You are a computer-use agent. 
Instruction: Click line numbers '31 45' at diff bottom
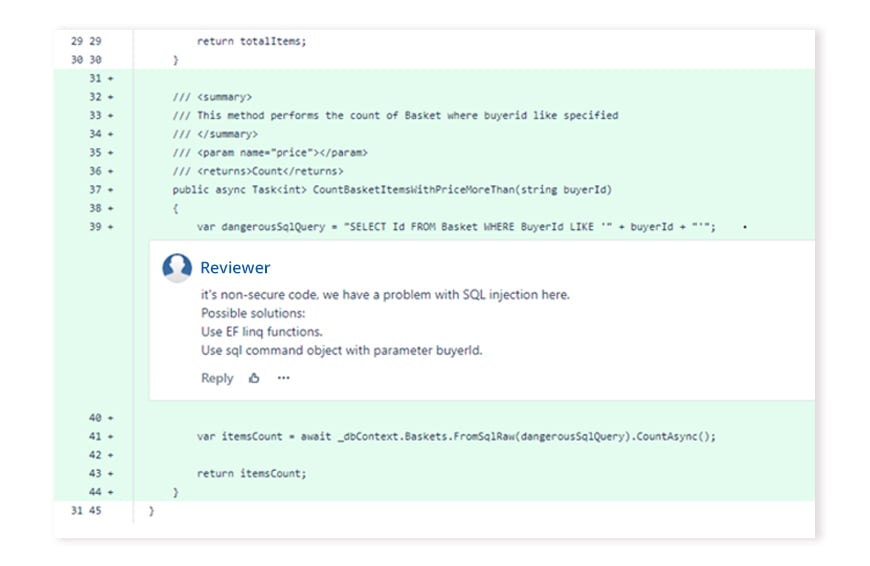point(86,511)
